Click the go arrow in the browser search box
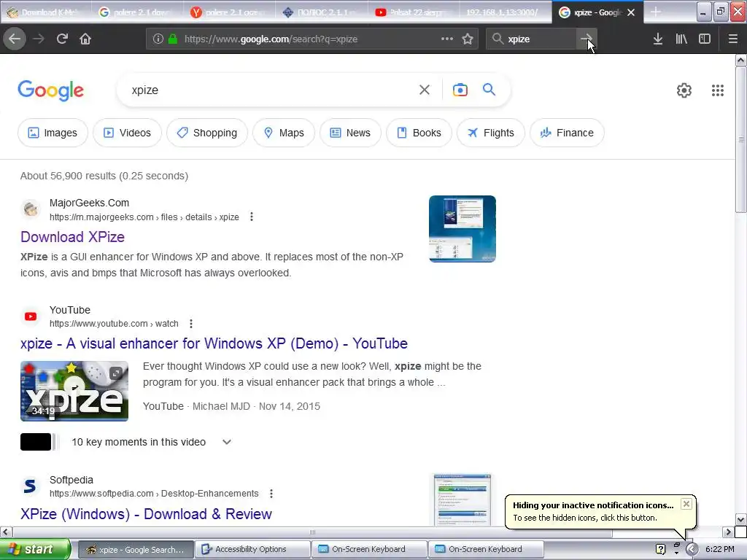The width and height of the screenshot is (747, 560). tap(587, 39)
